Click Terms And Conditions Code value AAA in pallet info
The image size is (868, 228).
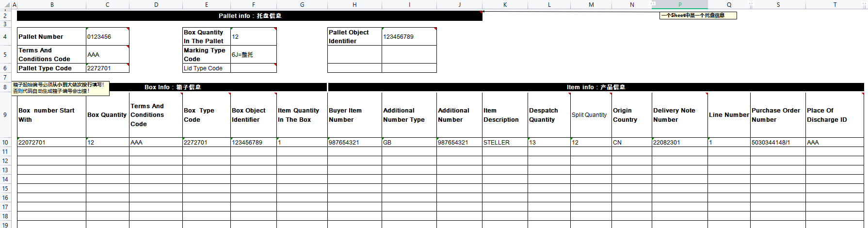point(107,55)
